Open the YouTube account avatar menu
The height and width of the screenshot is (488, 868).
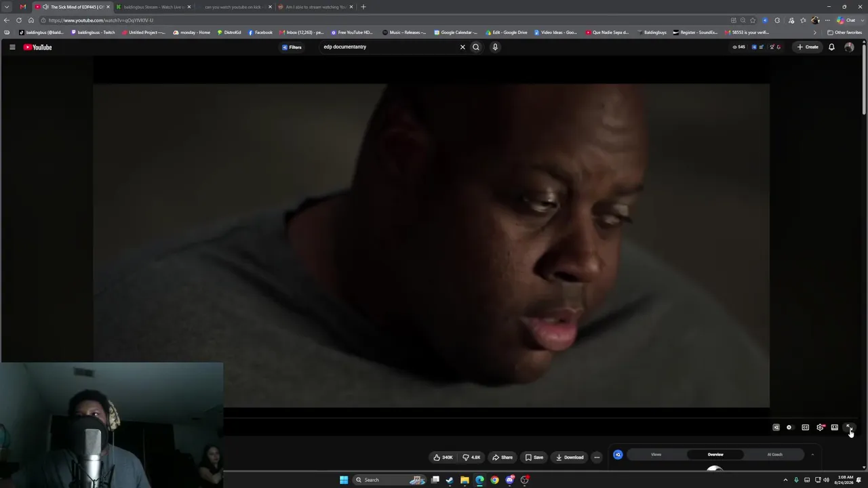coord(849,47)
